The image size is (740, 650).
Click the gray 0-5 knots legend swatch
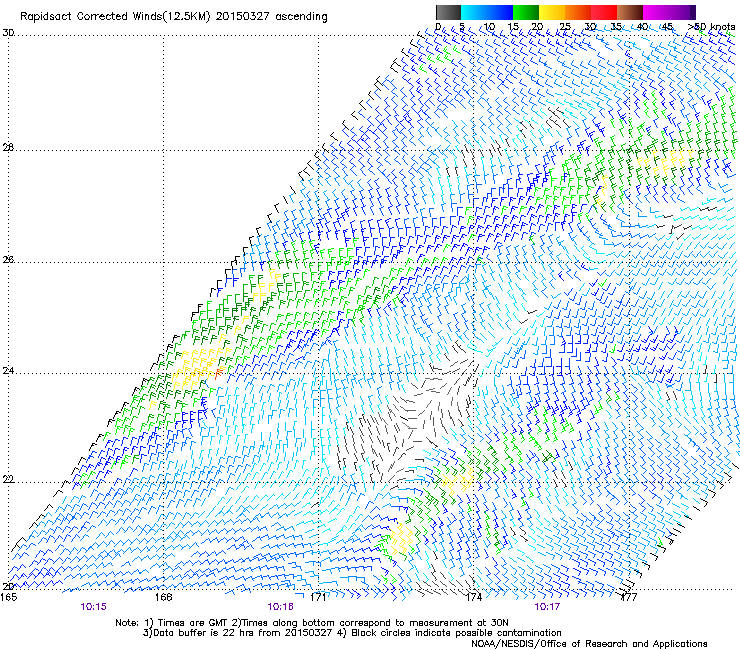[448, 12]
